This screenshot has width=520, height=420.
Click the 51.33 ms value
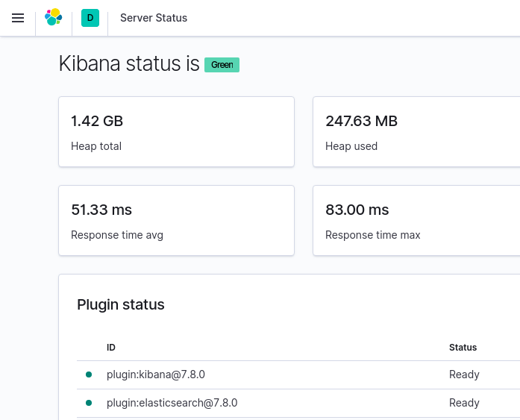tap(101, 210)
